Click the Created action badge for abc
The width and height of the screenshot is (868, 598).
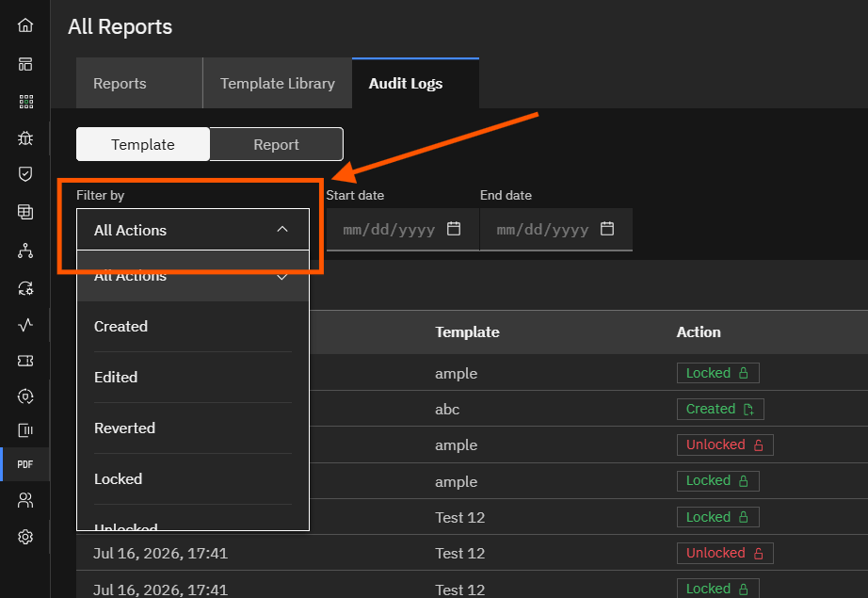pyautogui.click(x=720, y=410)
